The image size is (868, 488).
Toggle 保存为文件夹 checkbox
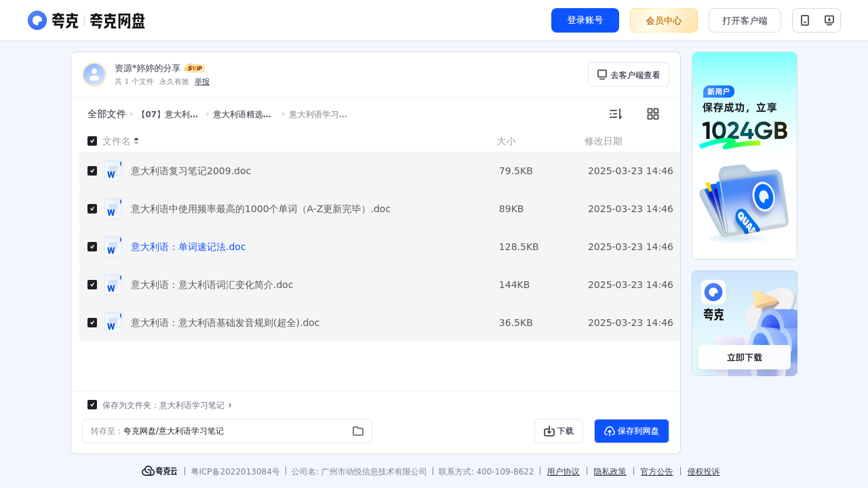pyautogui.click(x=92, y=405)
